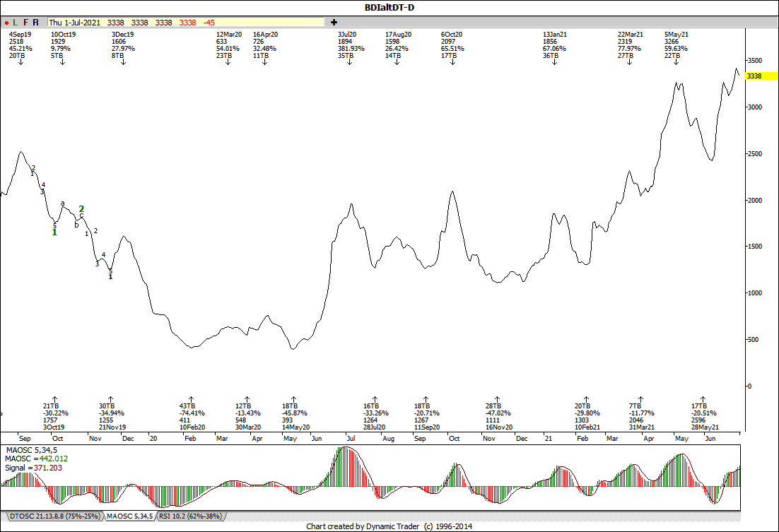Image resolution: width=779 pixels, height=532 pixels.
Task: Click the 4Sep19 swing high arrow
Action: [20, 62]
